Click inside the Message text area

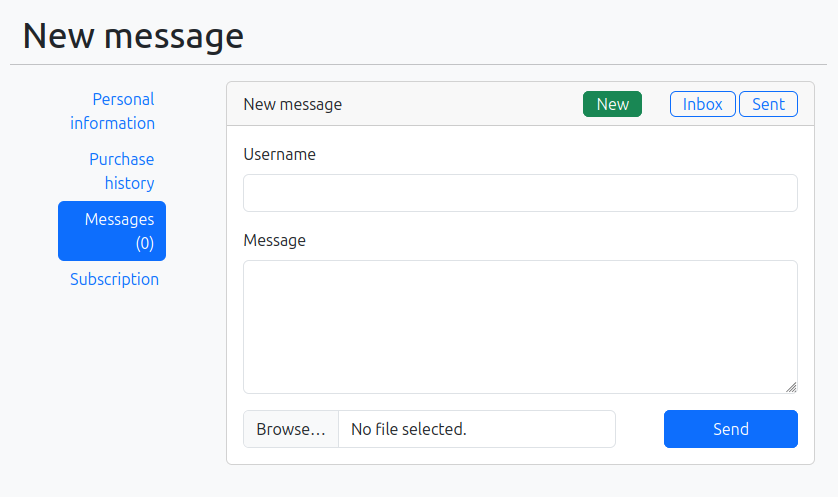[x=520, y=327]
